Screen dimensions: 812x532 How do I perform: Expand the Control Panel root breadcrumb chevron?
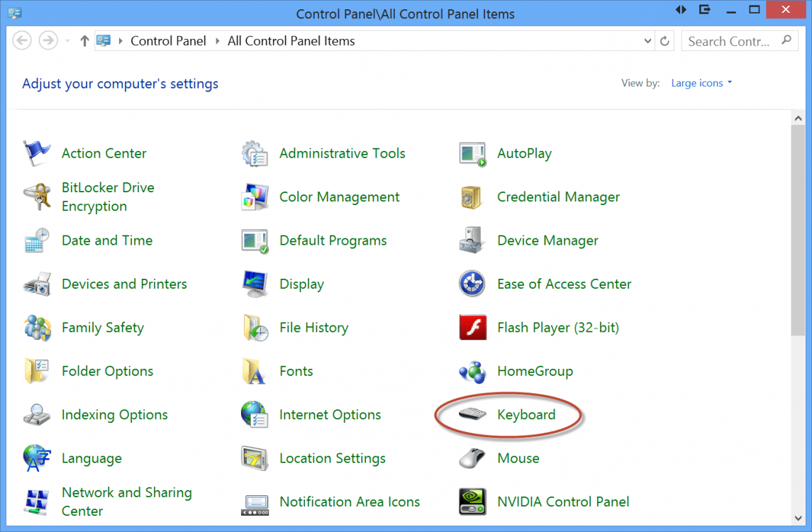120,41
